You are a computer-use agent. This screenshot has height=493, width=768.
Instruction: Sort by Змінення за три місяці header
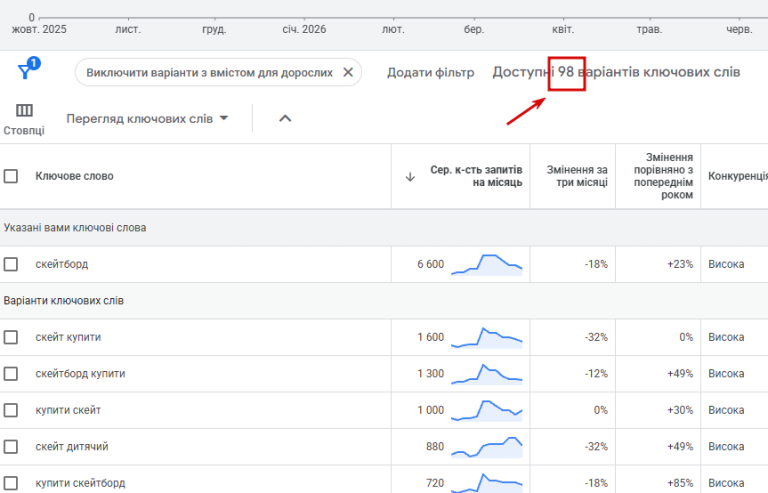coord(577,176)
